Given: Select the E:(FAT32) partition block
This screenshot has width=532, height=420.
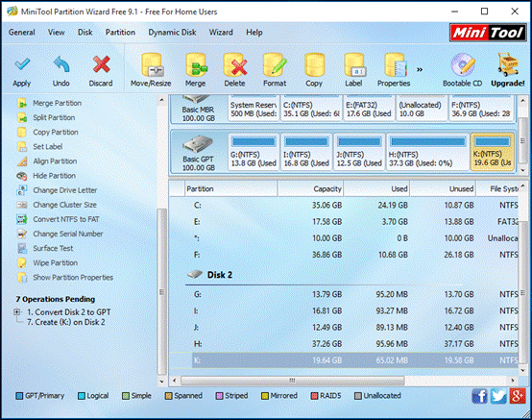Looking at the screenshot, I should coord(369,109).
